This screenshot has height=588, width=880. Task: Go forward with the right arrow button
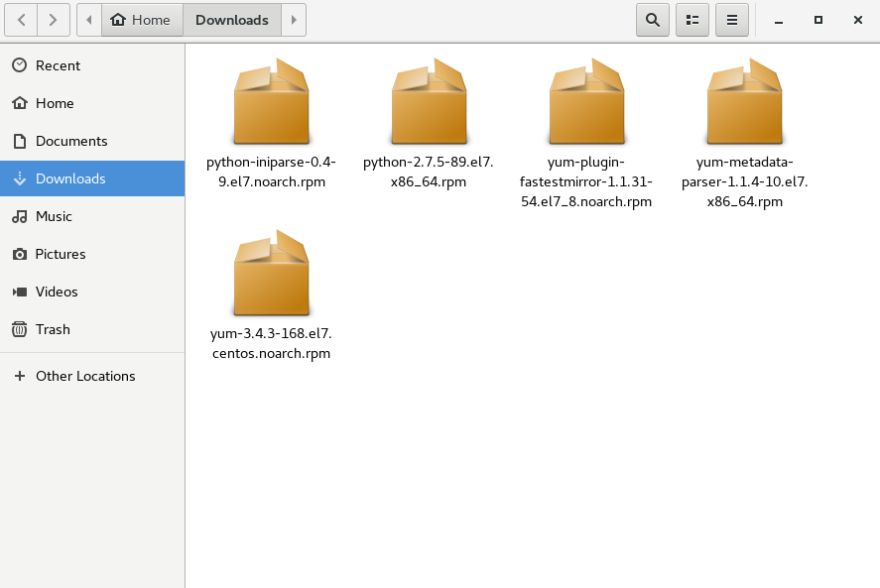(54, 20)
